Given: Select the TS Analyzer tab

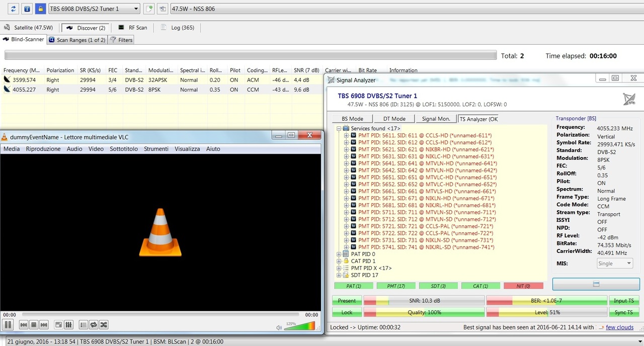Looking at the screenshot, I should [x=478, y=119].
